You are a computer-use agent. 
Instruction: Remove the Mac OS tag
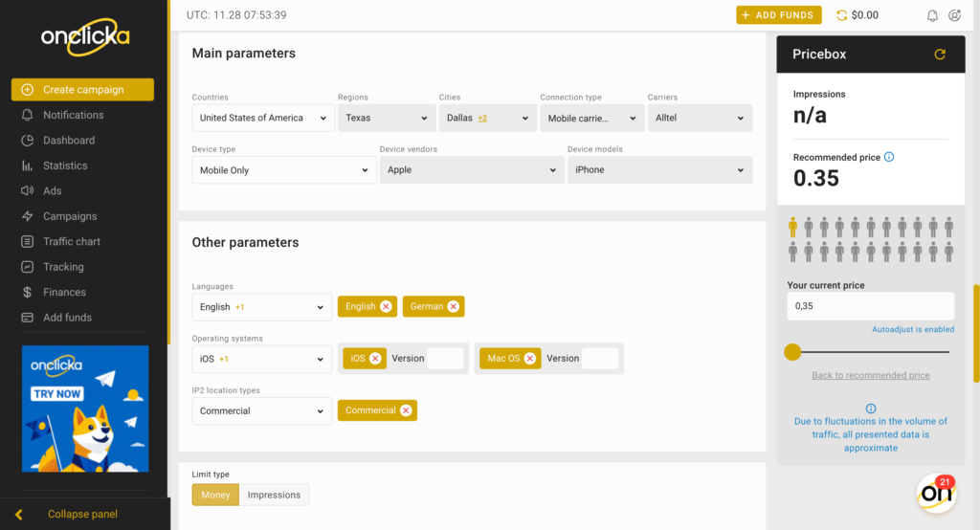(530, 358)
